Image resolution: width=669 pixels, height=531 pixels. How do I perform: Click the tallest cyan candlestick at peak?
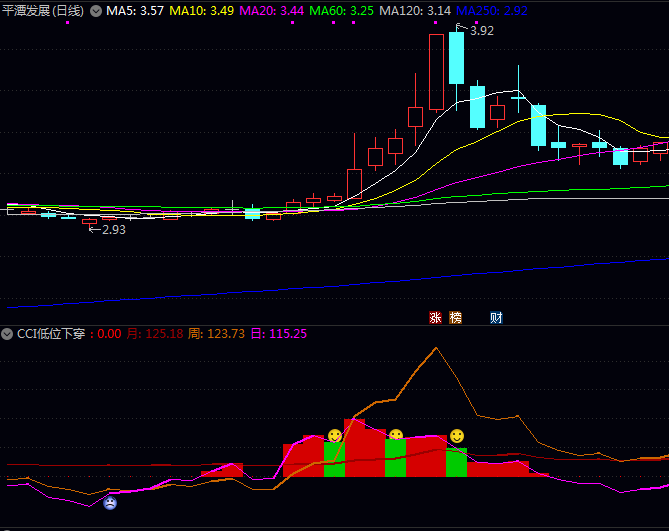[456, 58]
